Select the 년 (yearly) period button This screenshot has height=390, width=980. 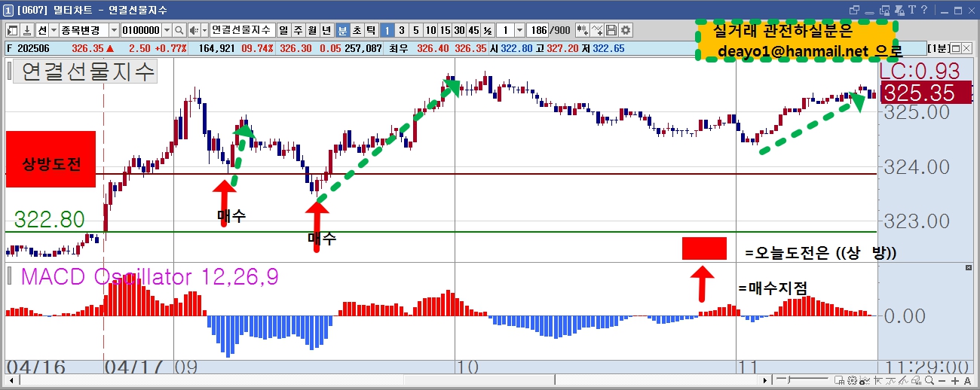click(x=327, y=30)
